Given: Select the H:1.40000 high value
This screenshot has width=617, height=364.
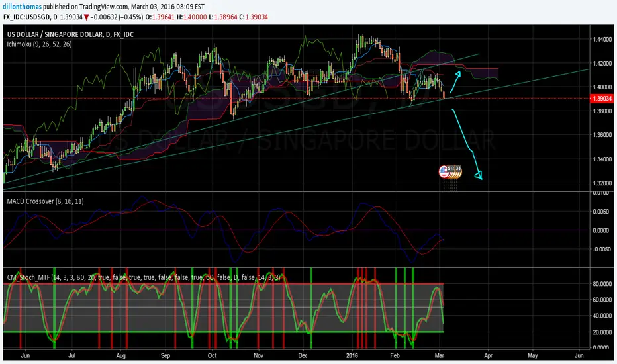Looking at the screenshot, I should coord(191,17).
